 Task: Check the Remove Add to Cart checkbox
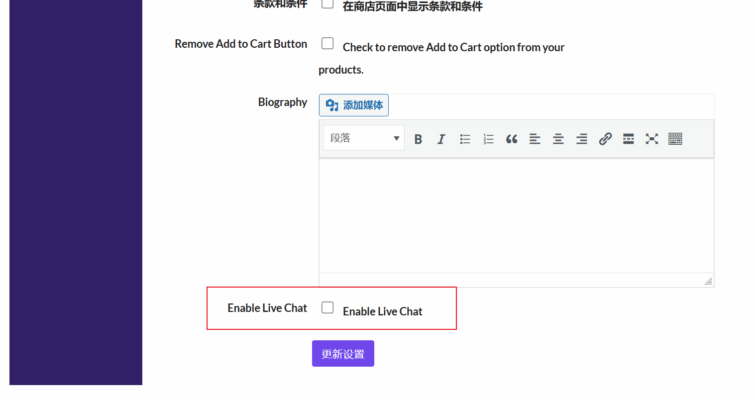click(327, 44)
